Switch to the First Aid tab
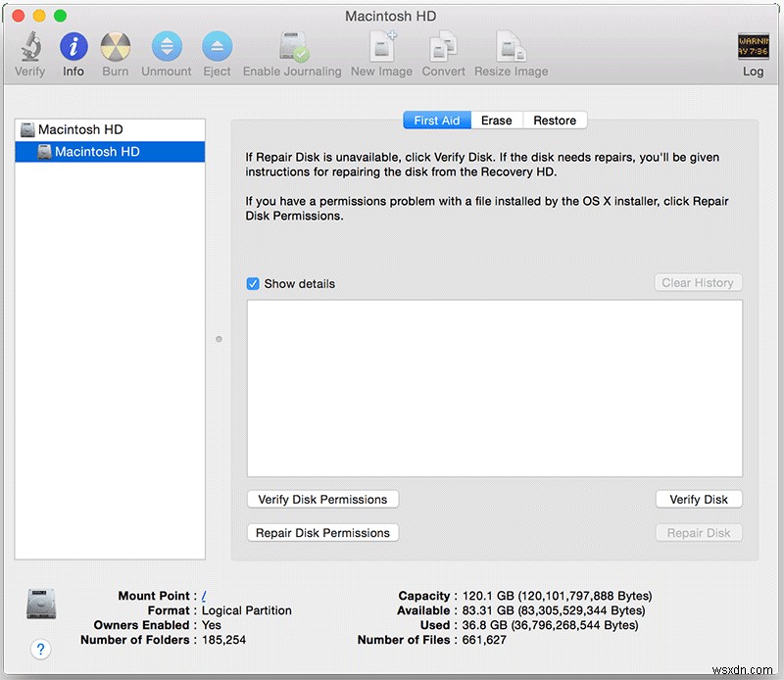This screenshot has height=680, width=784. [437, 121]
